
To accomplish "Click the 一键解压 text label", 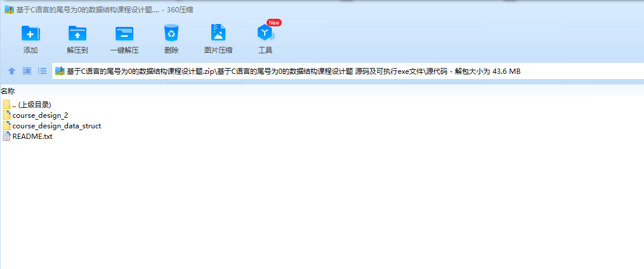I will [x=124, y=50].
